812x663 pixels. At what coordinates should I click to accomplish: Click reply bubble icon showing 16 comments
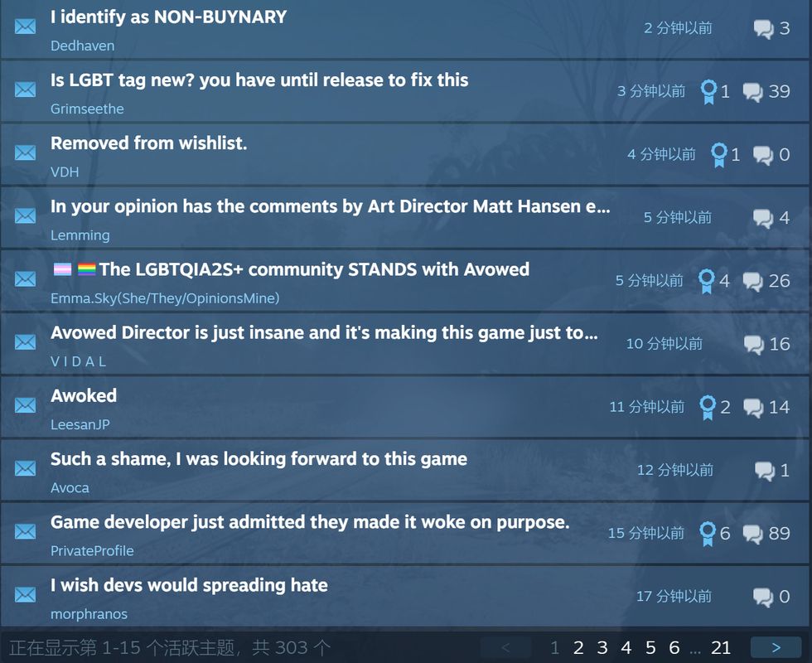[x=753, y=345]
